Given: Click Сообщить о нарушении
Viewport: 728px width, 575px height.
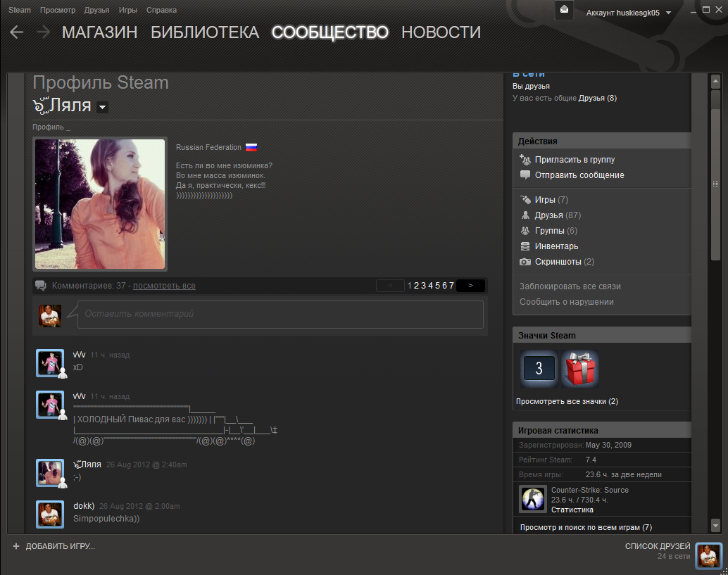Looking at the screenshot, I should (567, 302).
